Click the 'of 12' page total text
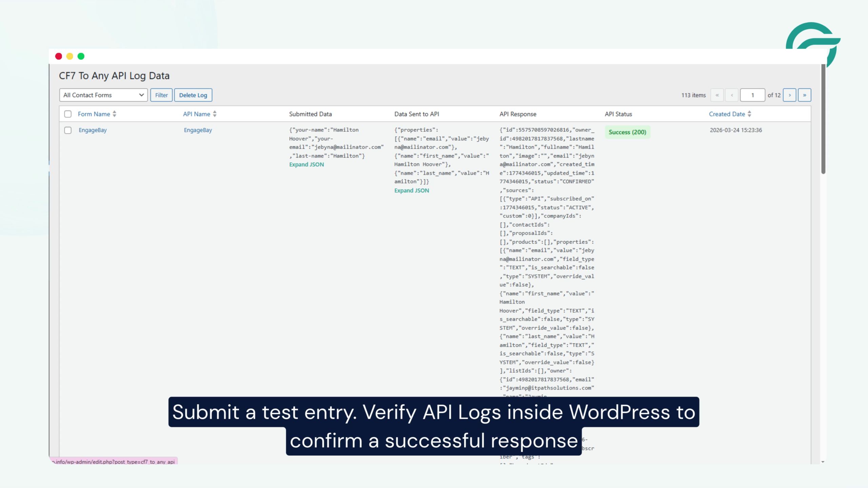Screen dimensions: 868x488 click(774, 95)
